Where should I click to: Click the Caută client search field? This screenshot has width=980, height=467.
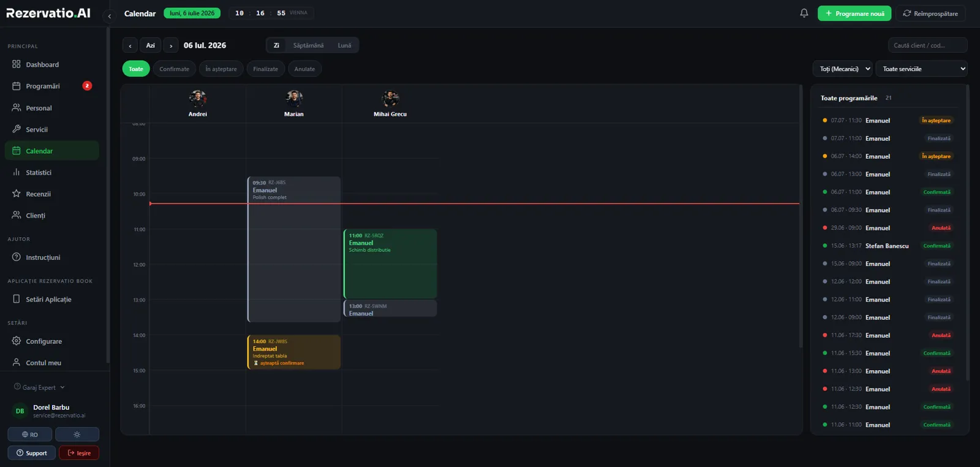(927, 45)
